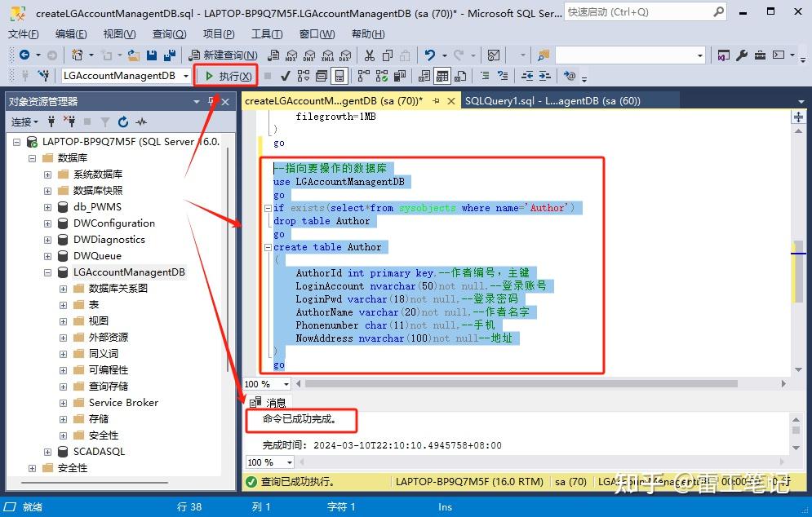Open the 工具(T) menu
812x517 pixels.
(x=267, y=34)
